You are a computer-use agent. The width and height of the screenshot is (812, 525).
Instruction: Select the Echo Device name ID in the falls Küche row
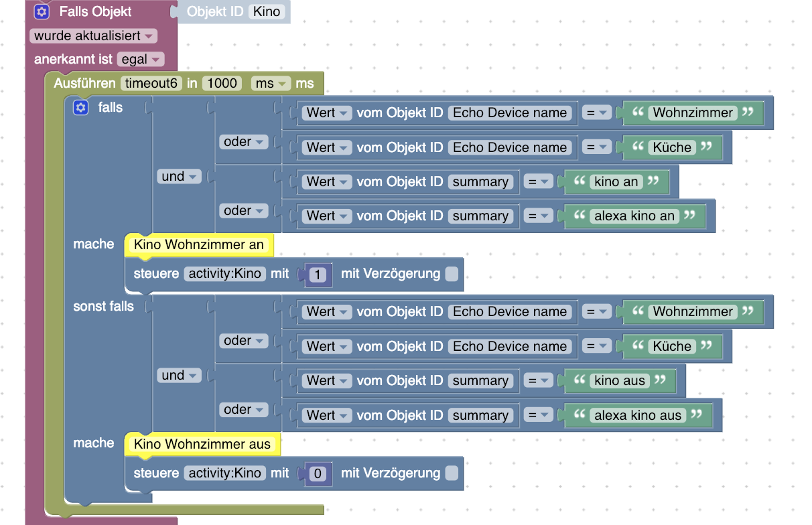pos(511,147)
